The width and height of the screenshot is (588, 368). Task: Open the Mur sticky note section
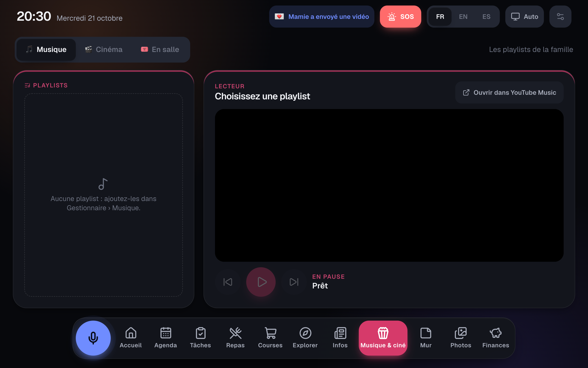click(426, 338)
